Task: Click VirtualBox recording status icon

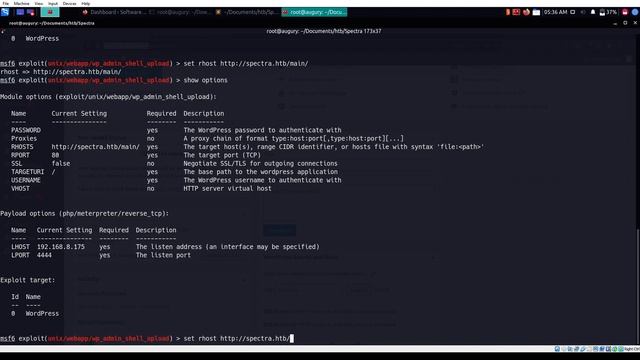Action: click(602, 349)
